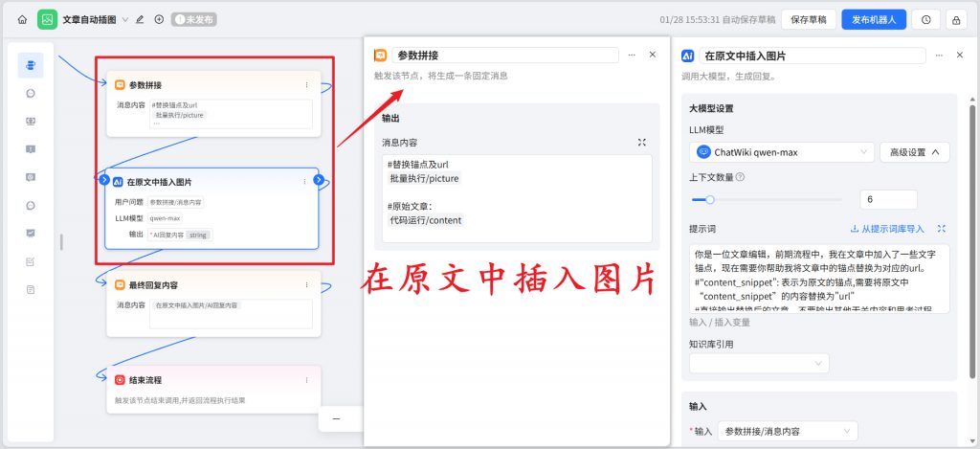
Task: Open more options in 参数拼接 panel header
Action: tap(632, 55)
